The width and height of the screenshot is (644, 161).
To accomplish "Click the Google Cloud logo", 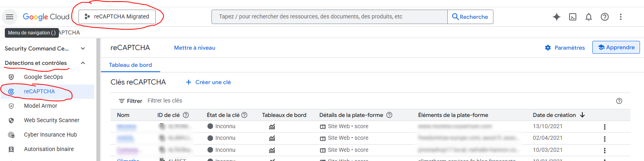I will click(x=46, y=17).
